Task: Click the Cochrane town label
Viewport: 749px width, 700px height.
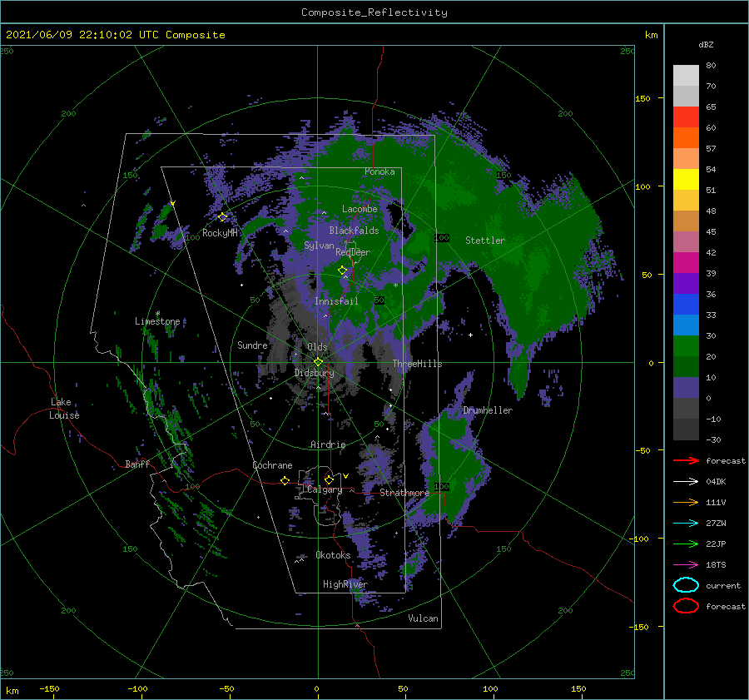Action: tap(272, 465)
